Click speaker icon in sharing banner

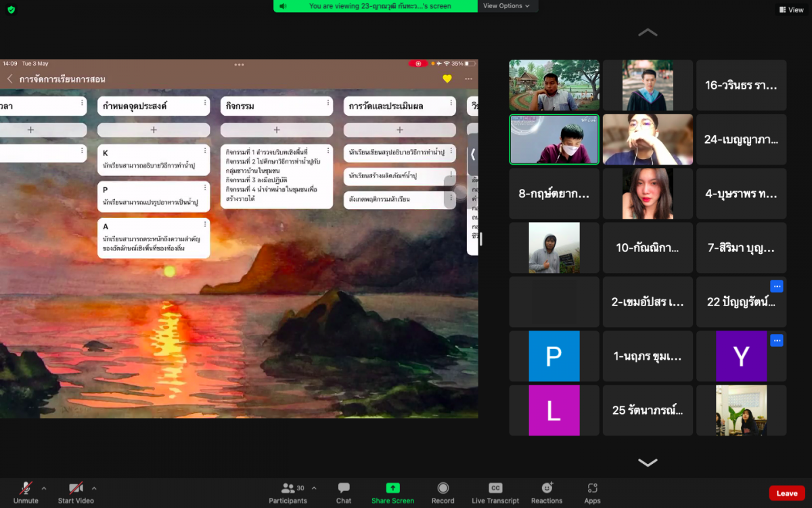[x=283, y=6]
